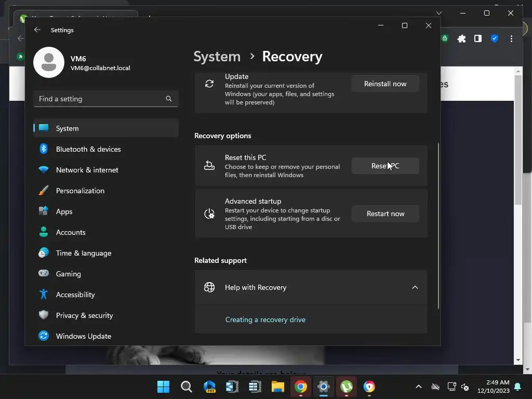Click the search magnifier in Find a setting

click(x=169, y=99)
